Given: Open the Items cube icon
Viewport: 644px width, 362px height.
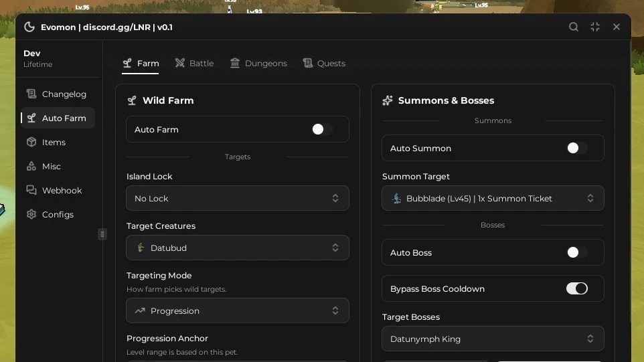Looking at the screenshot, I should click(31, 142).
